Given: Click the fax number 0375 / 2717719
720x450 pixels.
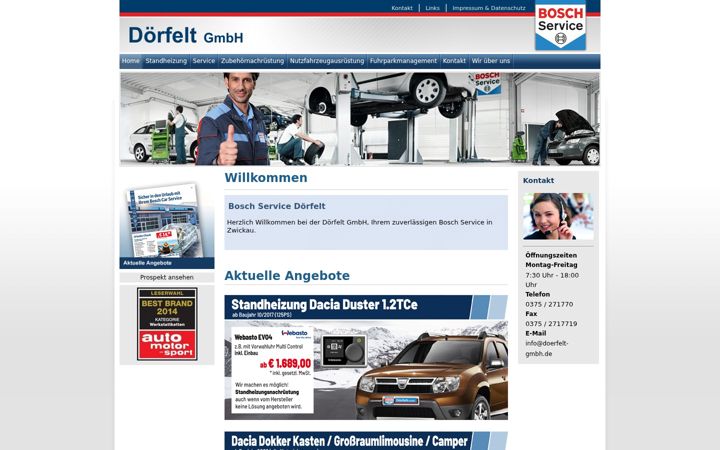Looking at the screenshot, I should click(551, 324).
